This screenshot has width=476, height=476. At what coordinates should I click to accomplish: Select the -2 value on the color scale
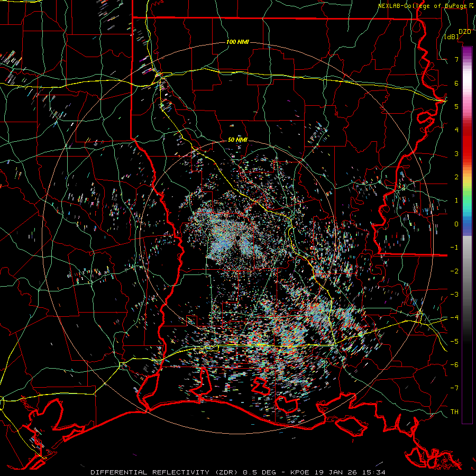454,271
